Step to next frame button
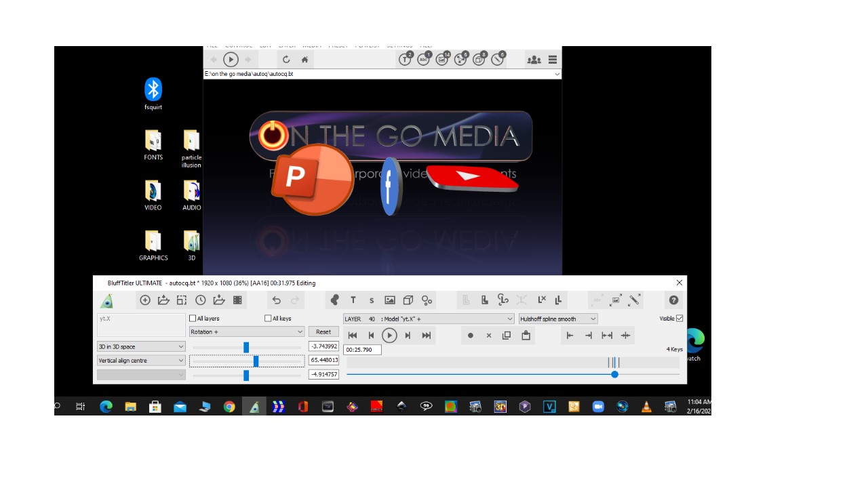This screenshot has height=488, width=868. (x=408, y=335)
